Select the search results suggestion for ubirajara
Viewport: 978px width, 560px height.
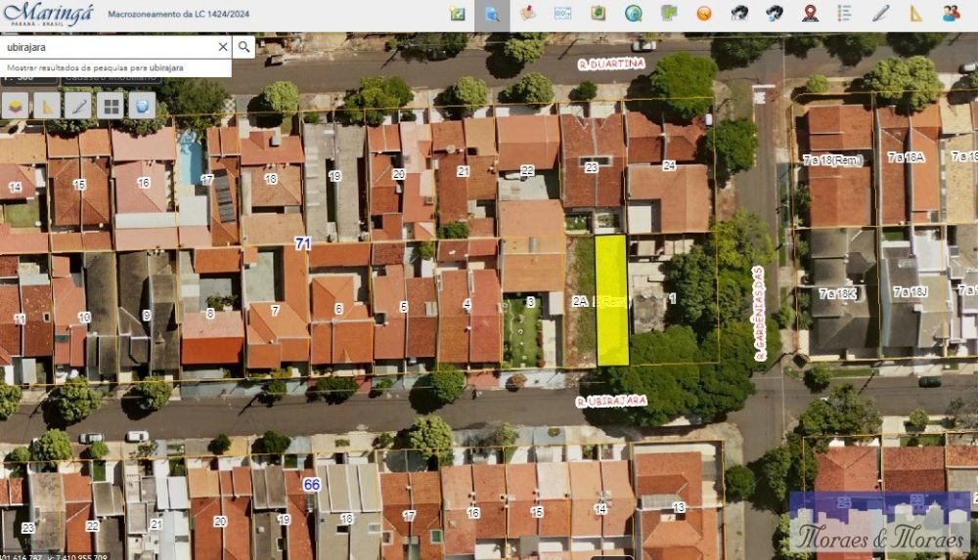pos(95,67)
